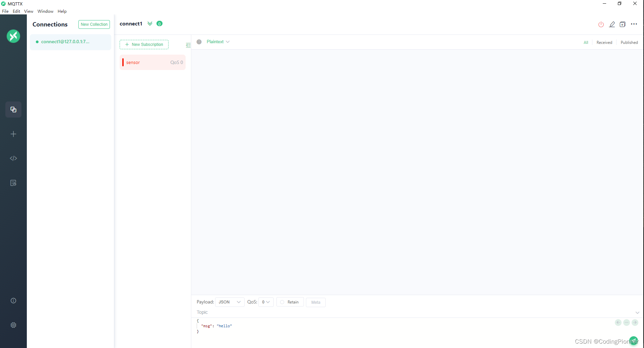Open the Edit menu
Screen dimensions: 644x348
(16, 11)
